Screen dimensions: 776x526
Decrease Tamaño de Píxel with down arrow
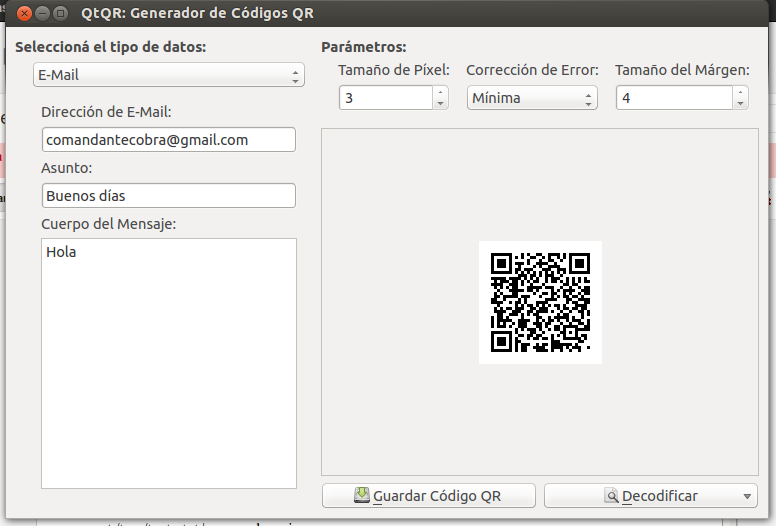tap(440, 104)
